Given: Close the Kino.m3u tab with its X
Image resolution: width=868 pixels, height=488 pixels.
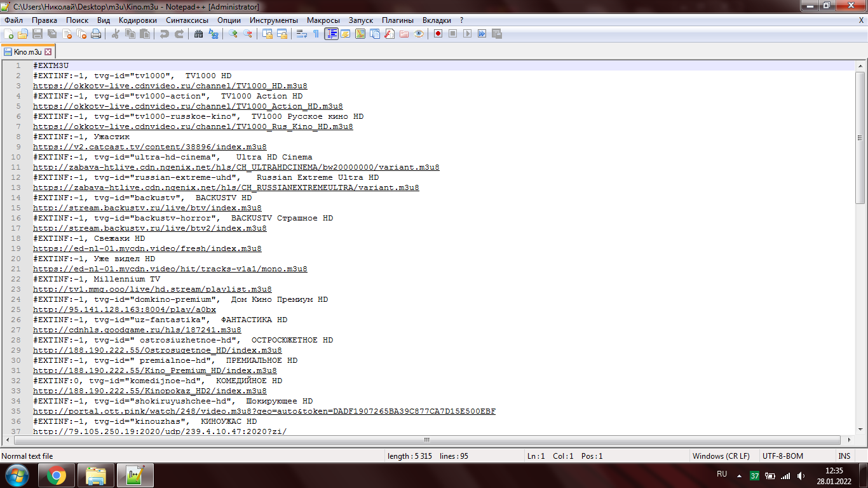Looking at the screenshot, I should coord(48,51).
